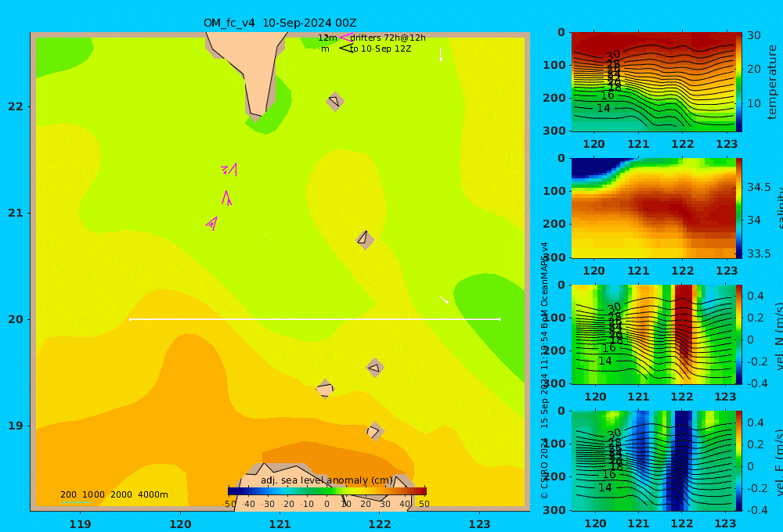
Task: Select the island diamond marker near 22N 121.5E
Action: [335, 101]
